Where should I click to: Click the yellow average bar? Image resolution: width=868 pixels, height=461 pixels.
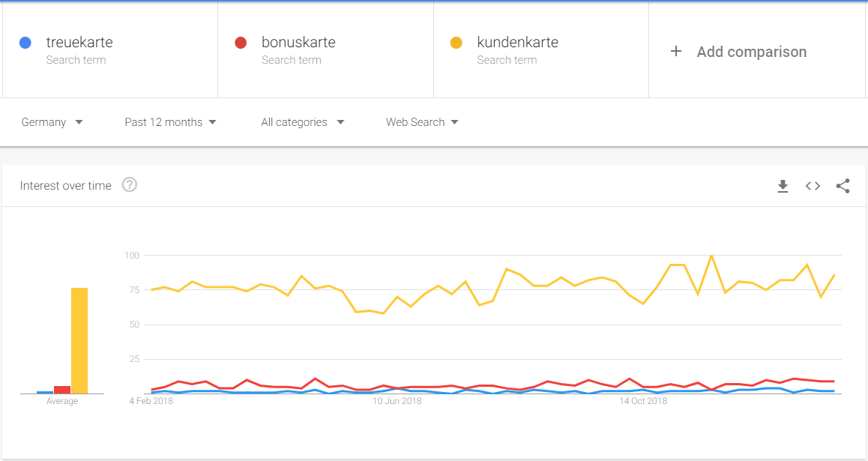(x=79, y=341)
